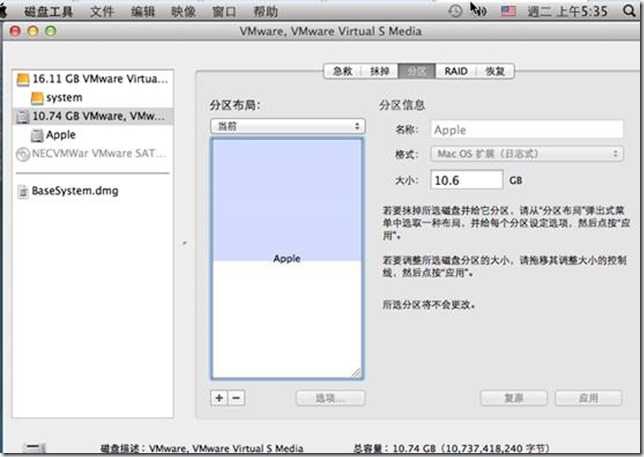Click the 应用 button
This screenshot has width=644, height=457.
click(x=589, y=398)
